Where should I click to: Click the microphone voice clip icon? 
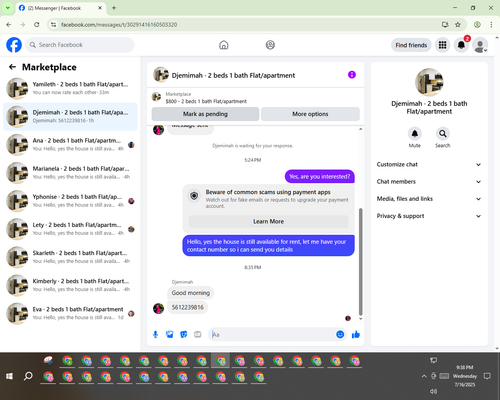[x=155, y=334]
